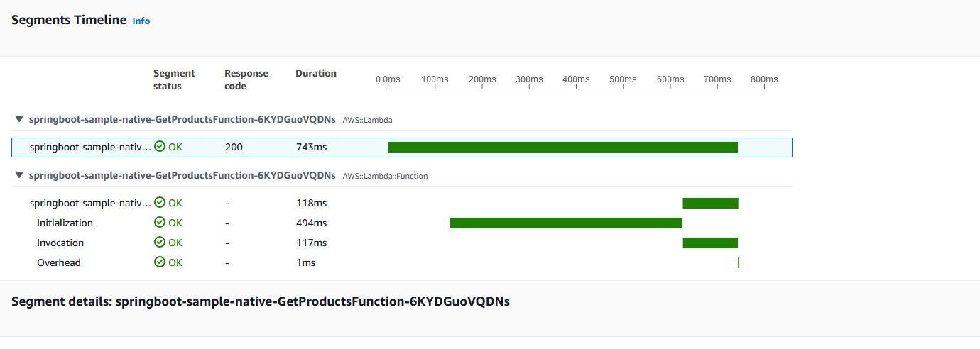980x349 pixels.
Task: Click the OK check icon in the 118ms row
Action: pyautogui.click(x=160, y=203)
